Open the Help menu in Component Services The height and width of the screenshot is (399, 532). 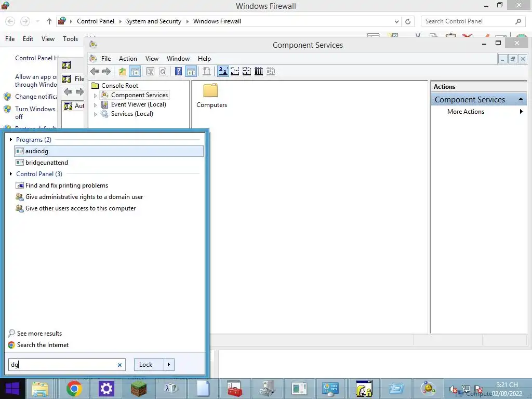204,58
